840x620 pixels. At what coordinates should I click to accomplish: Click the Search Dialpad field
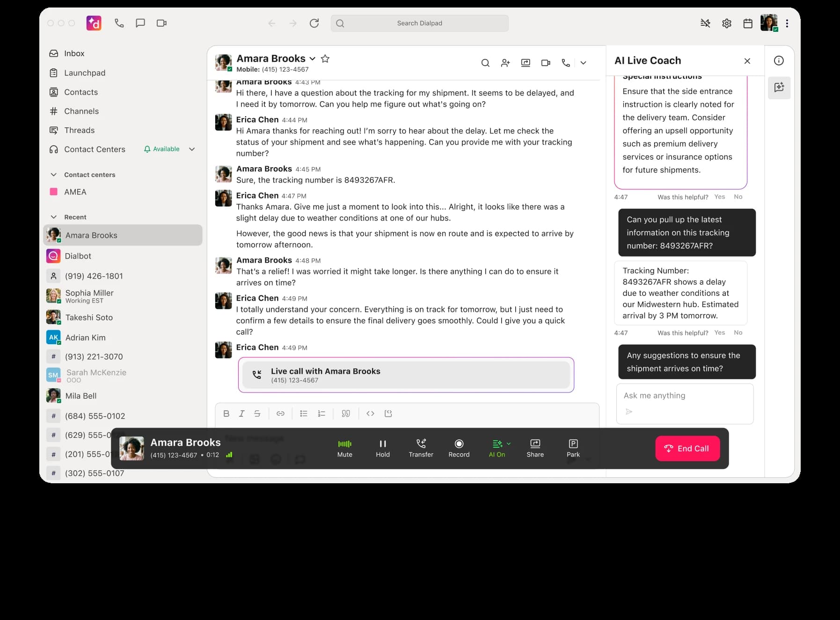click(420, 23)
